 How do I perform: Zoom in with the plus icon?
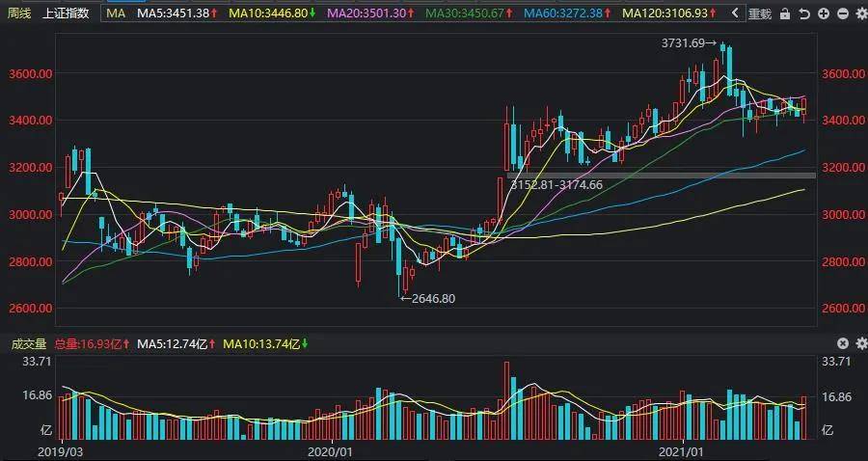click(824, 14)
